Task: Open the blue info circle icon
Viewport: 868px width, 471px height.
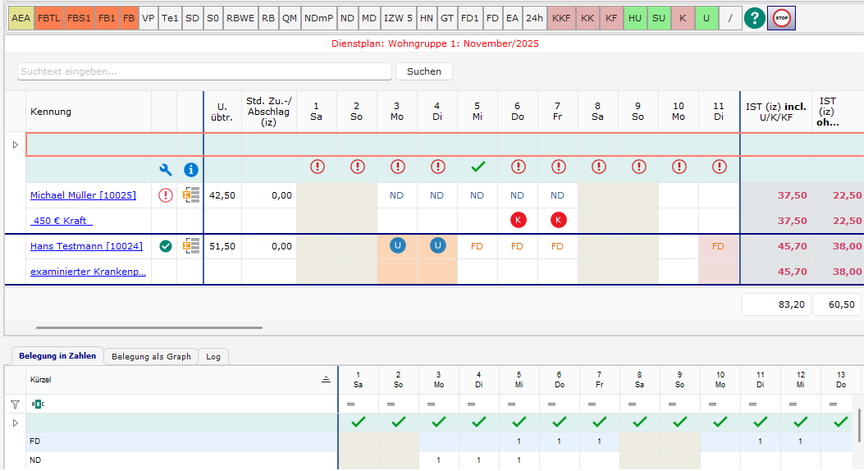Action: point(191,170)
